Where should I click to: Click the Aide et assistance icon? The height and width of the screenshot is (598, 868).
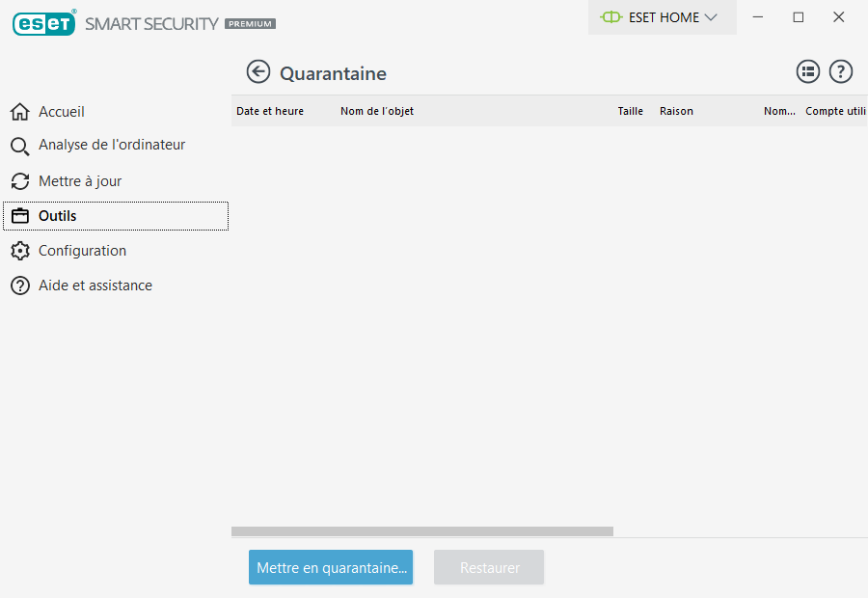point(20,285)
